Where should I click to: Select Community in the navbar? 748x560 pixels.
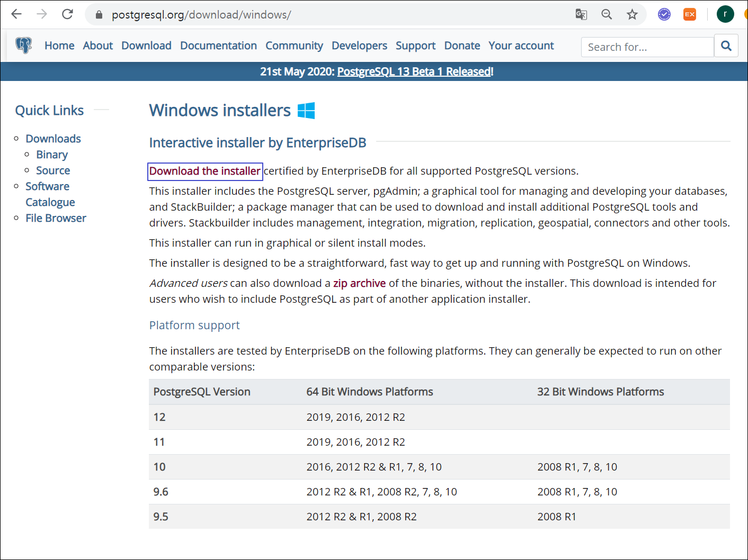coord(294,46)
